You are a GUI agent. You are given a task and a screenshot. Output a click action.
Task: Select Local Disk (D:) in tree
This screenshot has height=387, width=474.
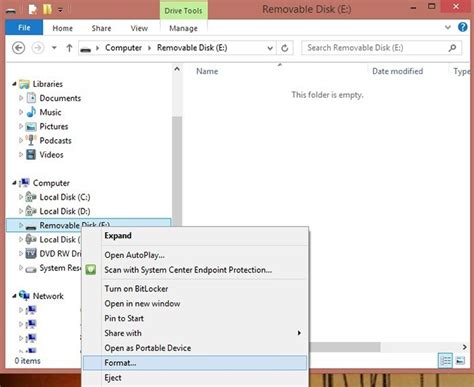[65, 211]
